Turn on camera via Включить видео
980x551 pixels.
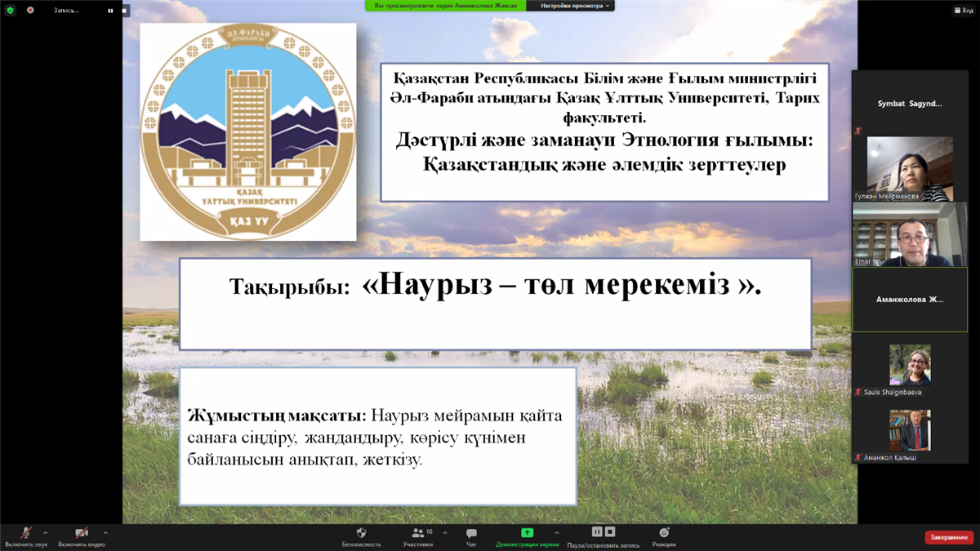point(82,533)
